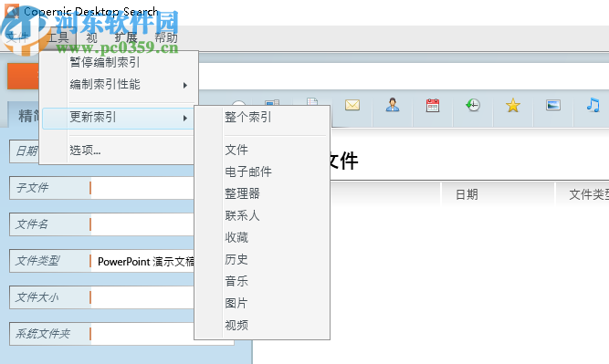Select the contacts person icon in toolbar

[x=393, y=105]
